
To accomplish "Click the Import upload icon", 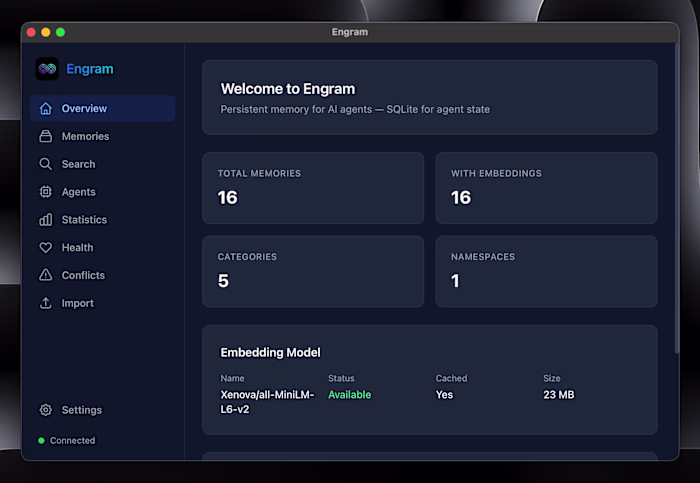I will click(46, 303).
